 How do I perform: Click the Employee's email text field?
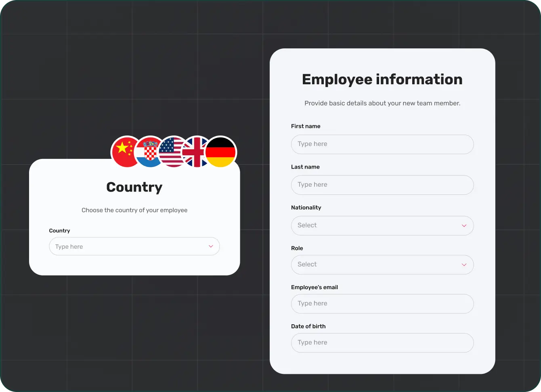382,304
